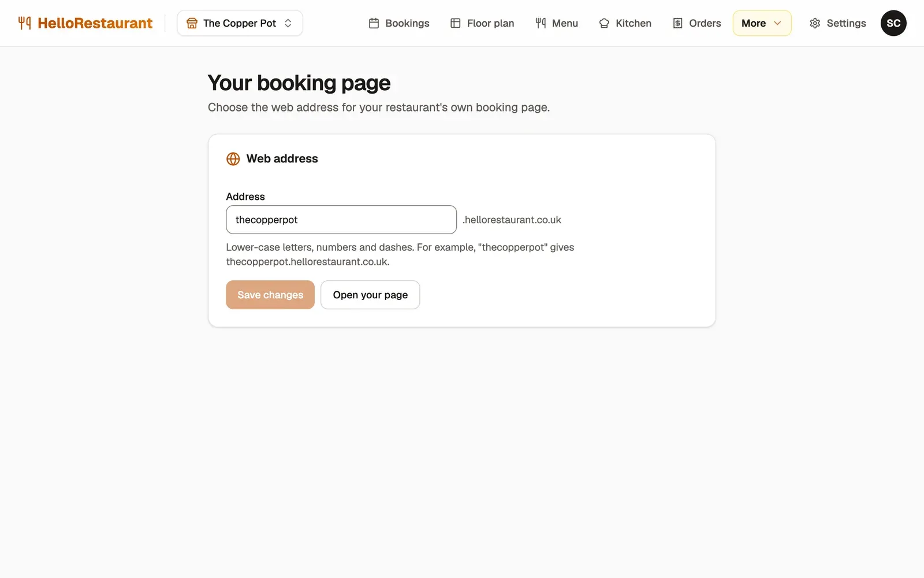The image size is (924, 578).
Task: Click the Save changes button
Action: point(270,295)
